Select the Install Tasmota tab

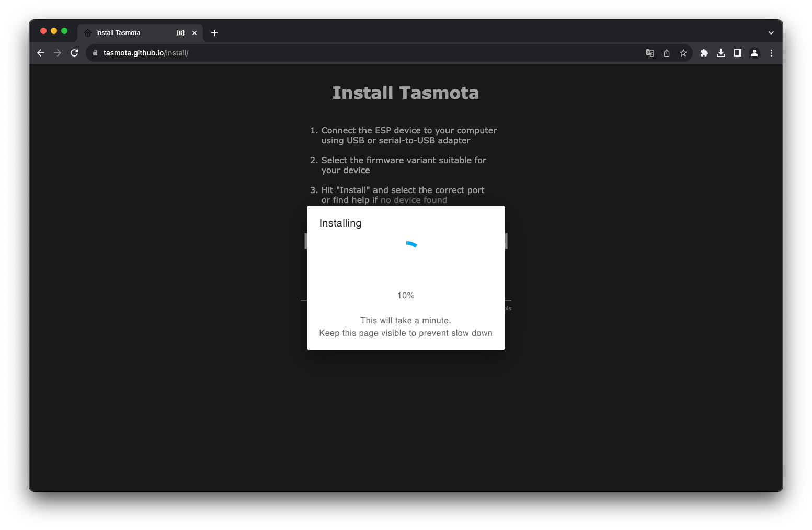coord(125,33)
